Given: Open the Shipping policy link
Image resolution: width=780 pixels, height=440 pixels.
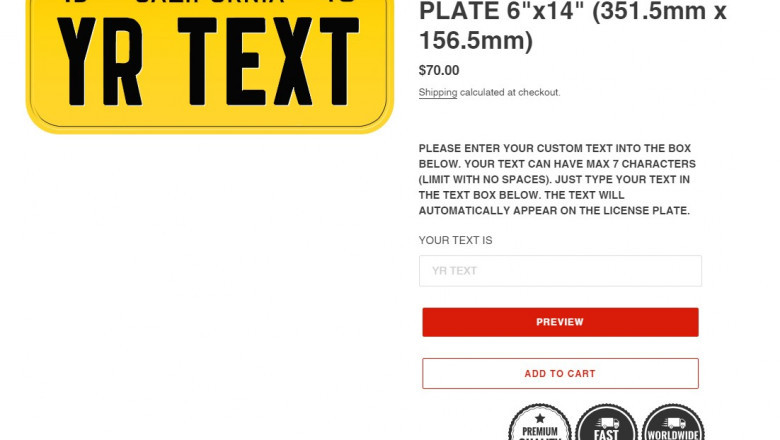Looking at the screenshot, I should pos(438,92).
